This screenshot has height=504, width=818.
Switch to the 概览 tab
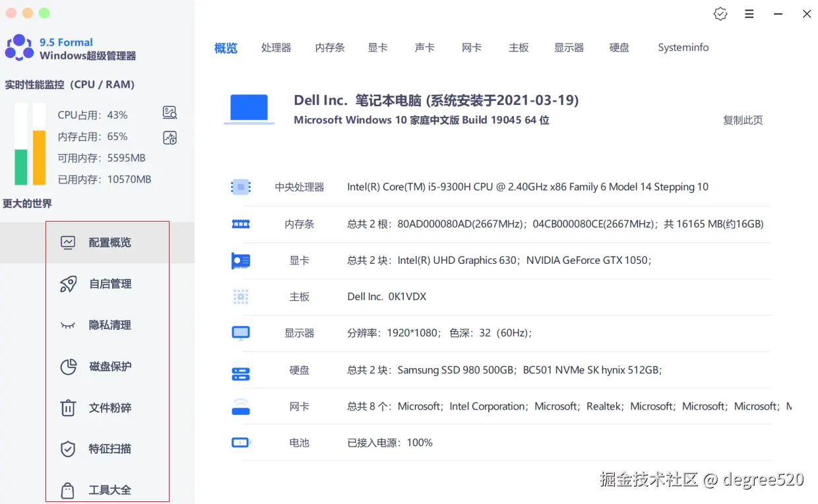226,48
